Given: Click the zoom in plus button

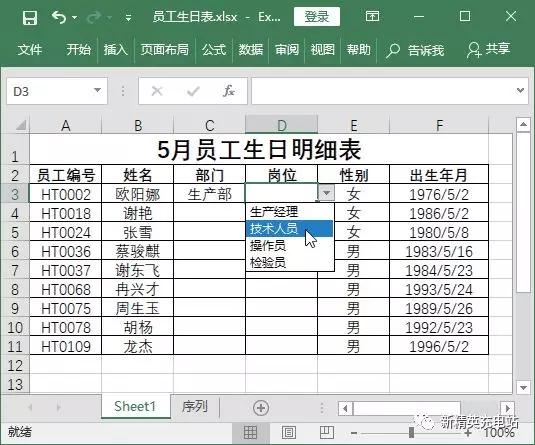Looking at the screenshot, I should point(468,433).
